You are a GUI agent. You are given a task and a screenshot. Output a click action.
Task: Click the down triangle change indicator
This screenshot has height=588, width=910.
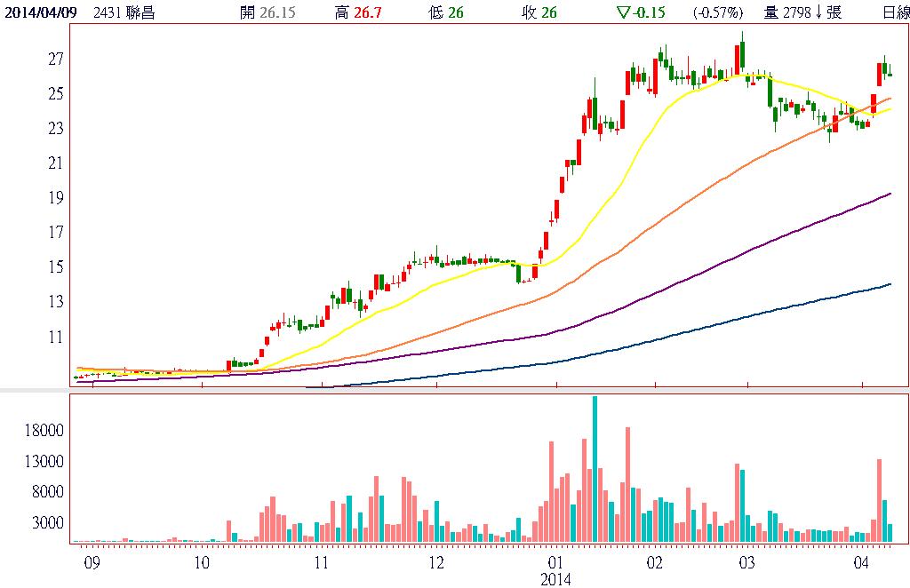click(x=621, y=12)
